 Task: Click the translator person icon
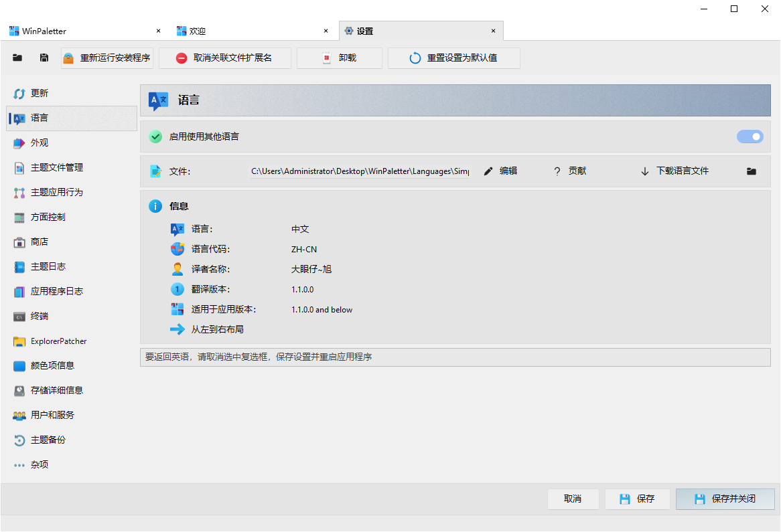tap(177, 269)
